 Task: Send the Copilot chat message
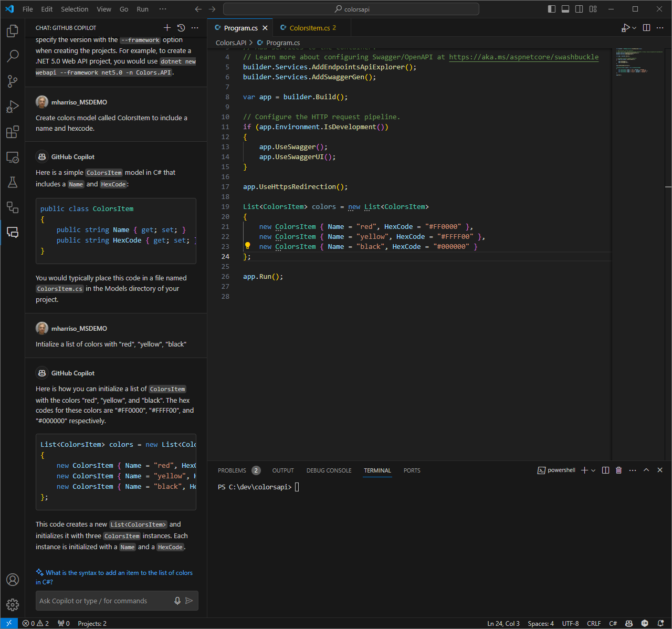coord(190,601)
